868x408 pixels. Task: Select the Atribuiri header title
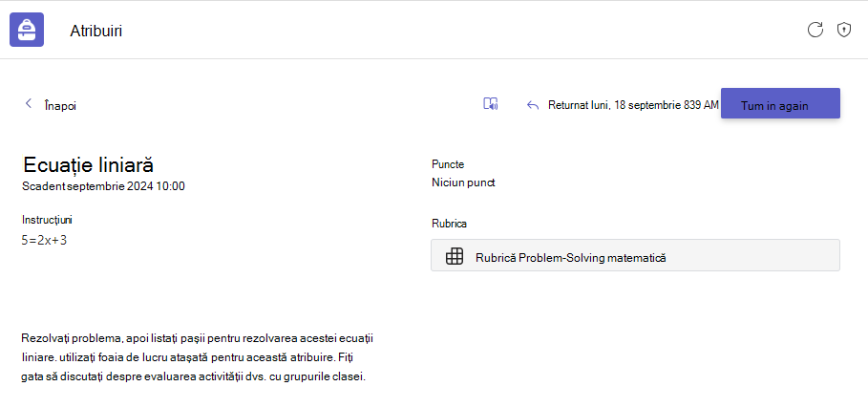tap(95, 31)
